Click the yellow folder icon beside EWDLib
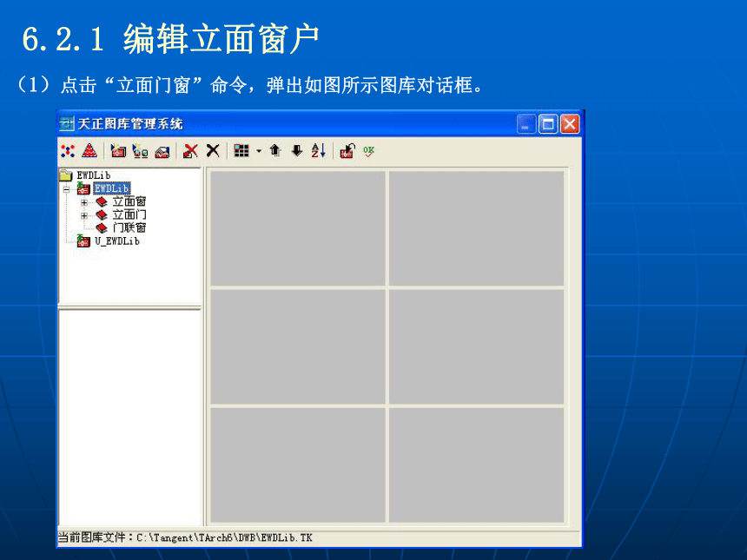The image size is (747, 560). click(66, 175)
